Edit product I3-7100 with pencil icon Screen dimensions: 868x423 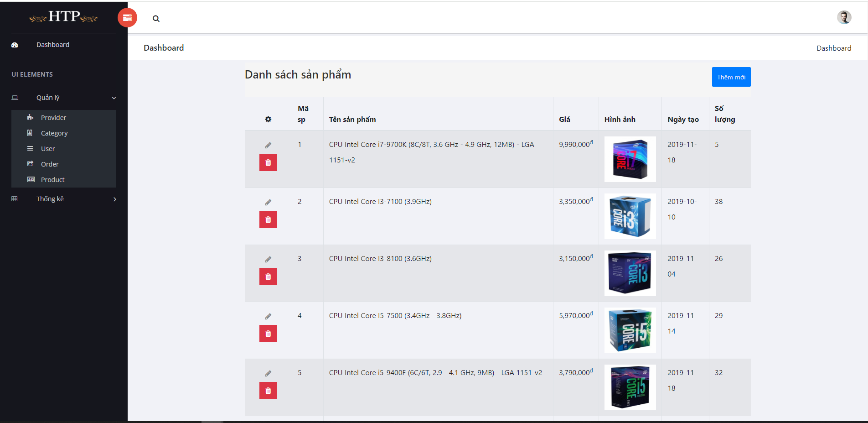tap(268, 202)
